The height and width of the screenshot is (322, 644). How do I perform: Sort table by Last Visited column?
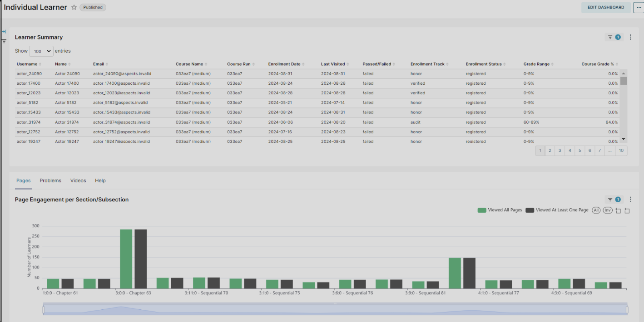point(336,64)
